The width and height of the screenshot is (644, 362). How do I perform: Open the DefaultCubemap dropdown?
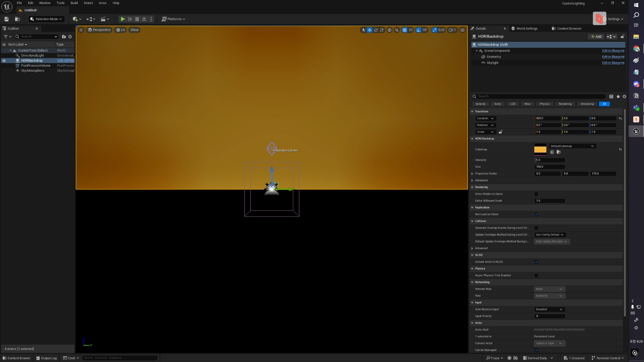(x=573, y=146)
